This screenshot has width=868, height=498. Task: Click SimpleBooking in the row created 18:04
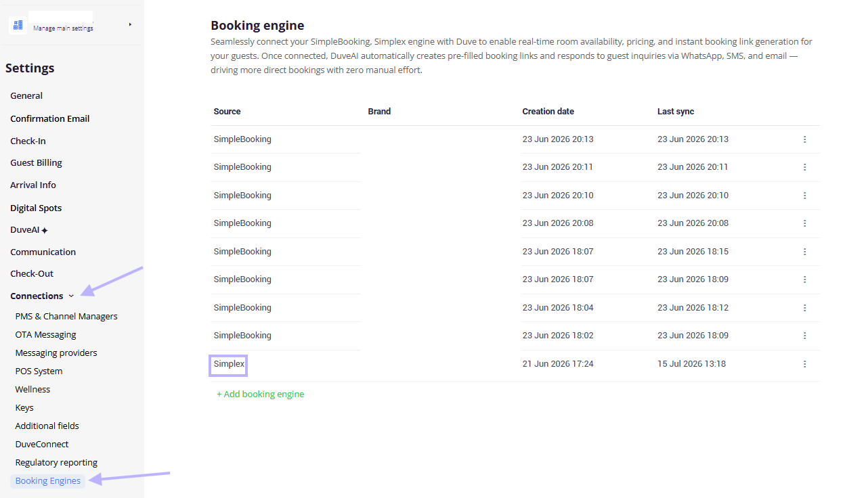pos(242,308)
